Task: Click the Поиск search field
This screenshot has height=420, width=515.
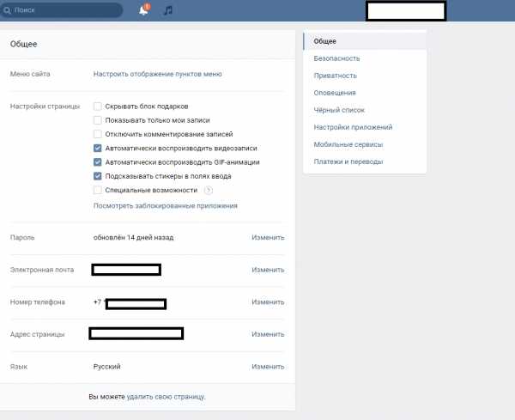Action: click(62, 10)
